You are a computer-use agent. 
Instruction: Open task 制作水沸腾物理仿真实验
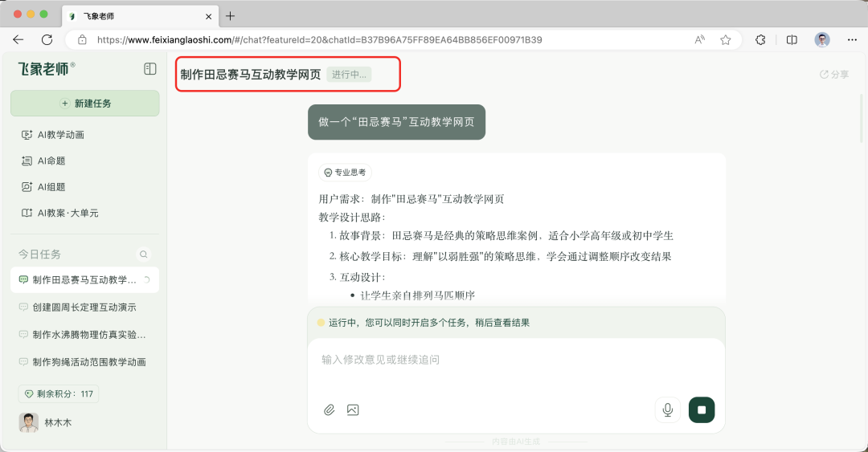pos(84,335)
